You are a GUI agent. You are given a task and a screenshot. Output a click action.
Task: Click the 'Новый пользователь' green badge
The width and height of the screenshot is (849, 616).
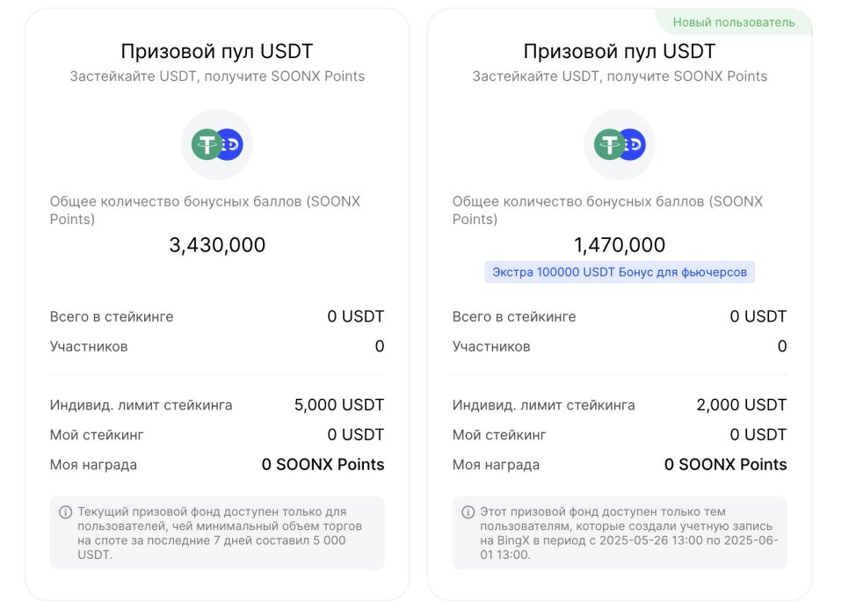coord(734,22)
